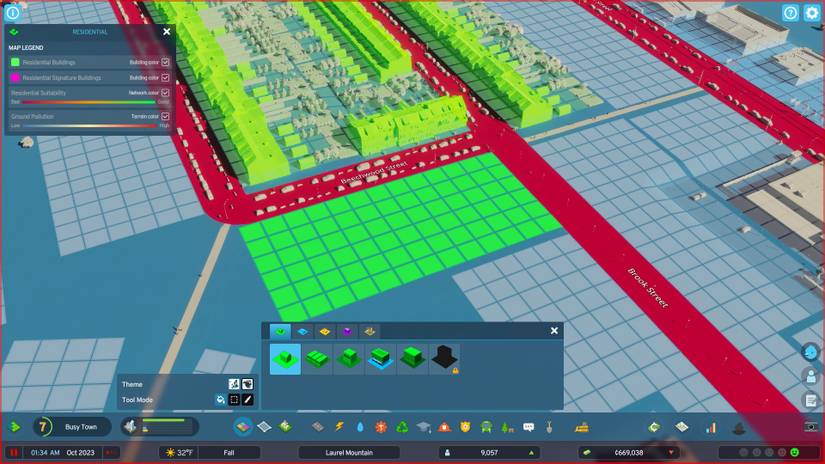Open the Parks trees menu
Image resolution: width=825 pixels, height=464 pixels.
pos(507,427)
